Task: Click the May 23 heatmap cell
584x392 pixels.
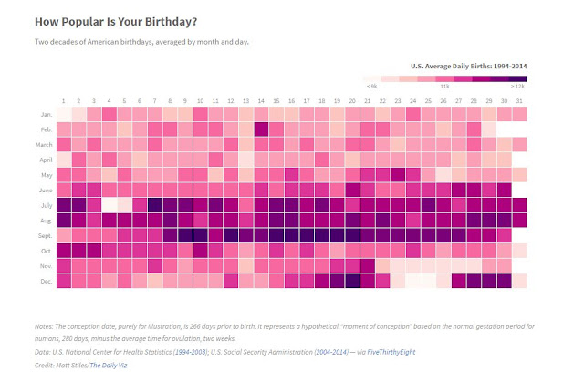Action: [x=398, y=175]
